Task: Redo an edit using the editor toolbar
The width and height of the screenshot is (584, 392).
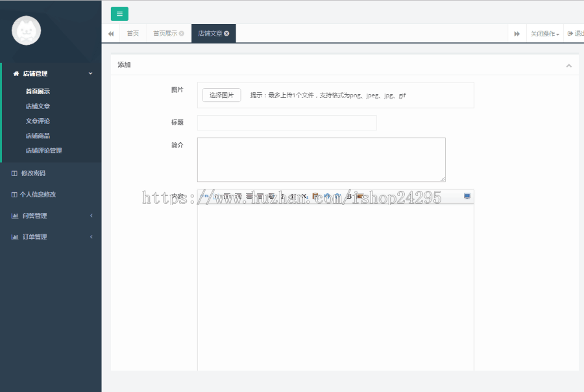Action: pos(337,196)
